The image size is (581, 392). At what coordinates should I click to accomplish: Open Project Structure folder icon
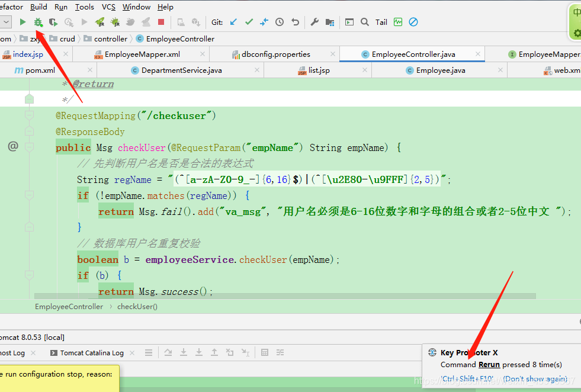tap(330, 23)
